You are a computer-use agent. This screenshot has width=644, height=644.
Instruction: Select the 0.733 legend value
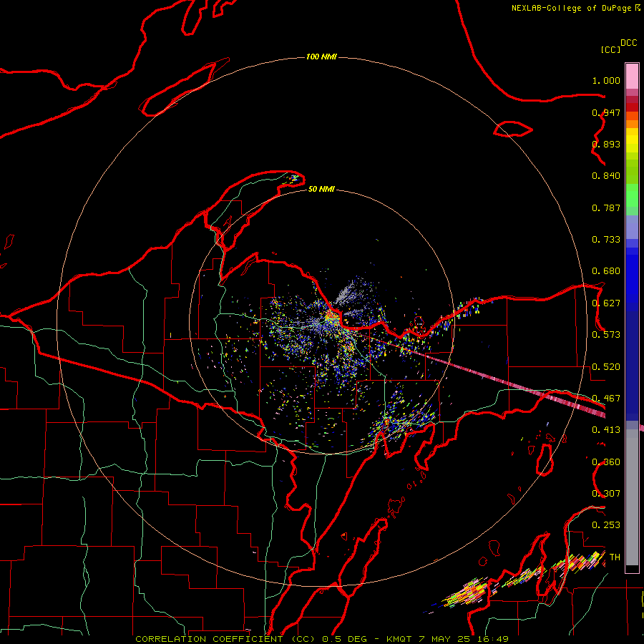click(x=606, y=240)
